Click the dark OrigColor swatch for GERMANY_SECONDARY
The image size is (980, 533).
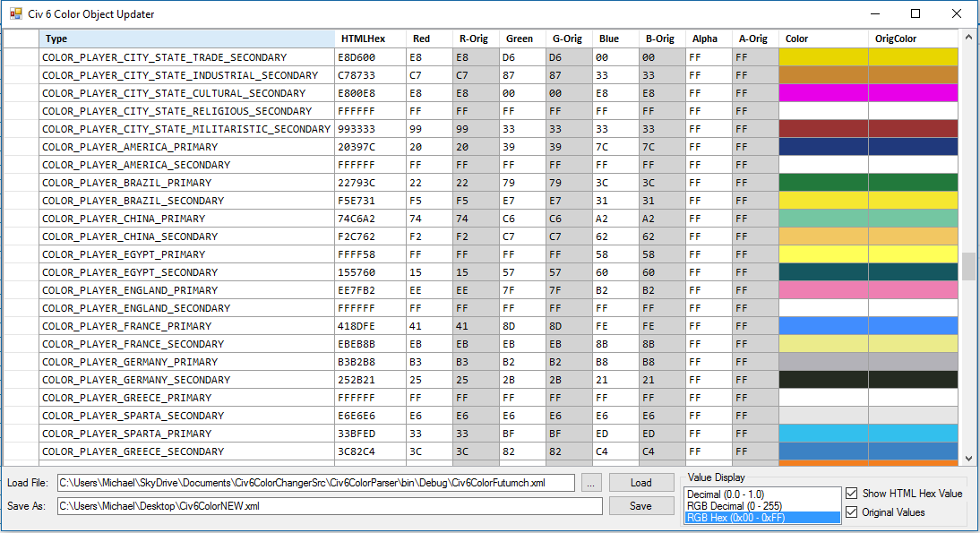(913, 380)
